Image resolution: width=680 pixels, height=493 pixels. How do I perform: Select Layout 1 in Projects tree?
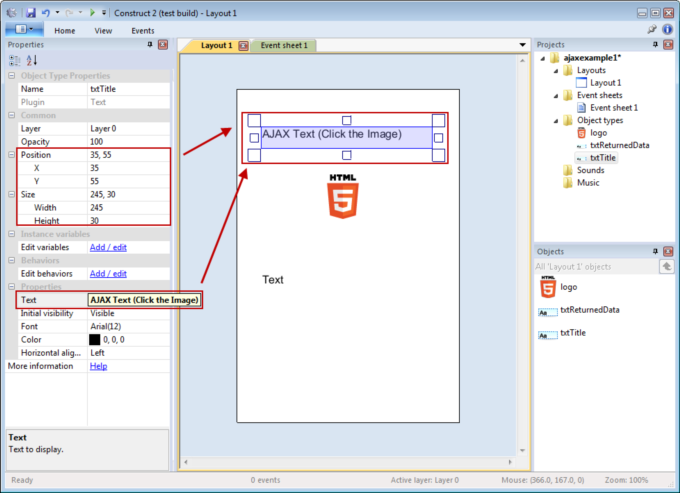[x=605, y=83]
